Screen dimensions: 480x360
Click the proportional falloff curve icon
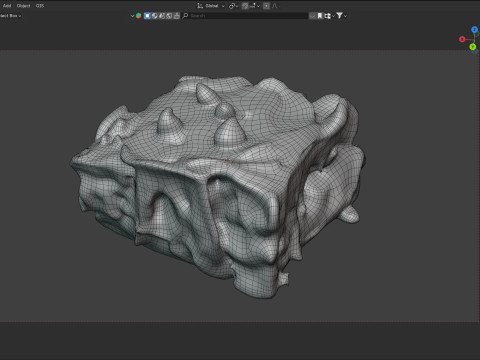coord(275,6)
